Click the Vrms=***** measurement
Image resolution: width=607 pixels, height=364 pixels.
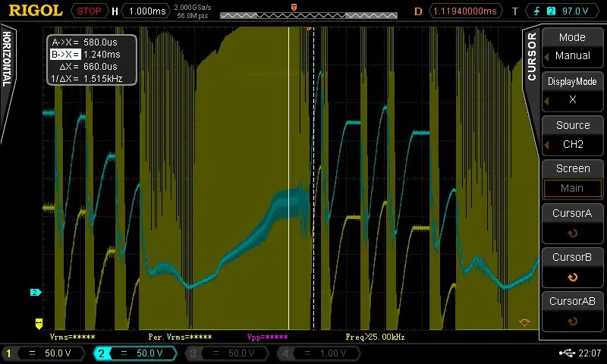72,337
